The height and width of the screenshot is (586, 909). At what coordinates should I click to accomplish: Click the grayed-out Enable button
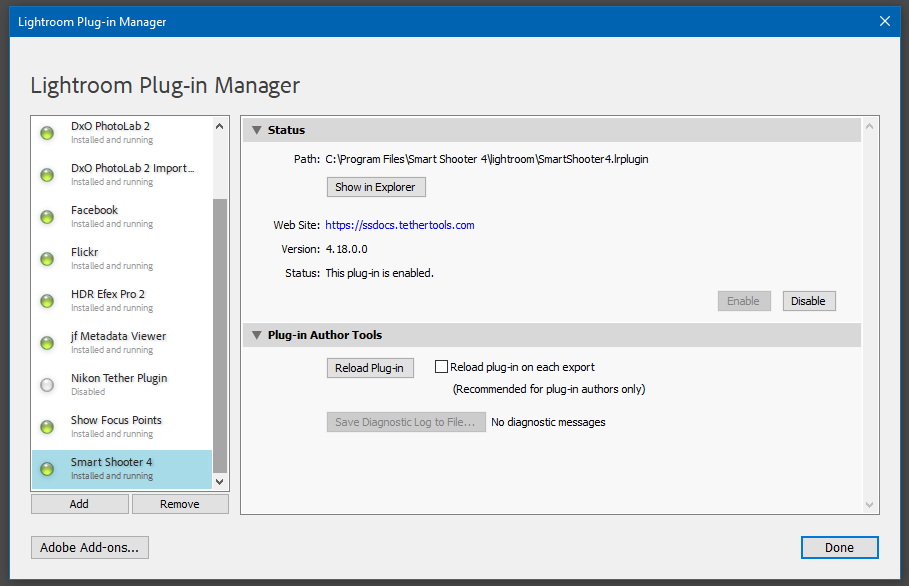click(x=744, y=301)
